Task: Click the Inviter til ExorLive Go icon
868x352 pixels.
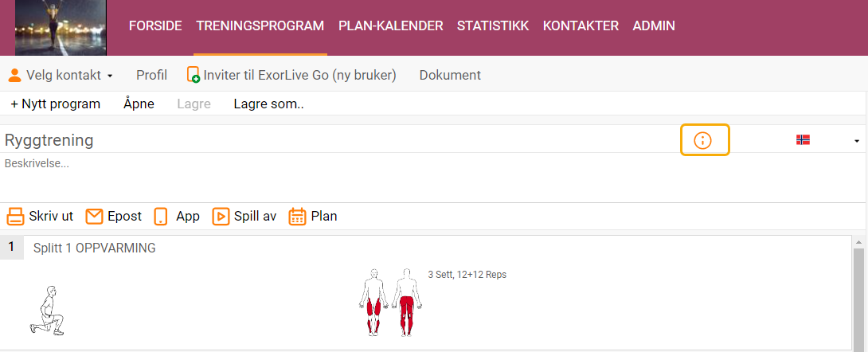Action: pos(194,75)
